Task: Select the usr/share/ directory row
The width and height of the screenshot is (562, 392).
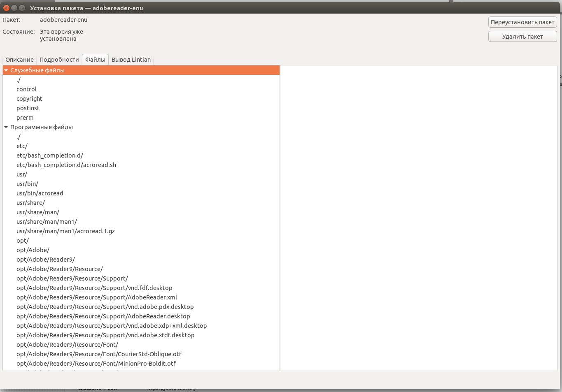Action: [141, 203]
